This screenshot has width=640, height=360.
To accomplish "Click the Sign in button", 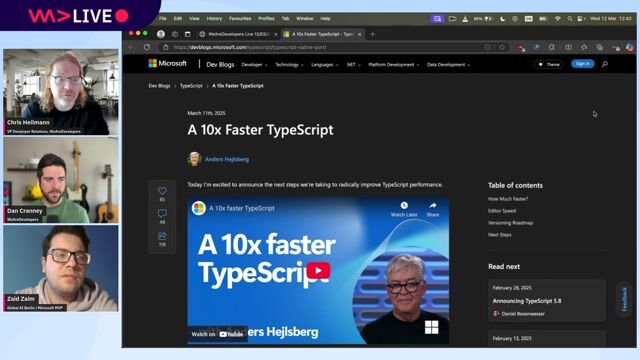I will coord(582,64).
